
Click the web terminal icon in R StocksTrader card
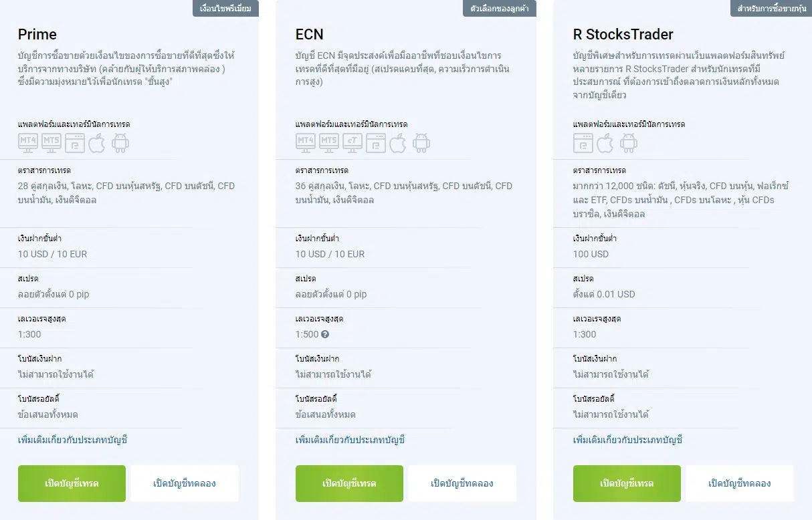583,142
